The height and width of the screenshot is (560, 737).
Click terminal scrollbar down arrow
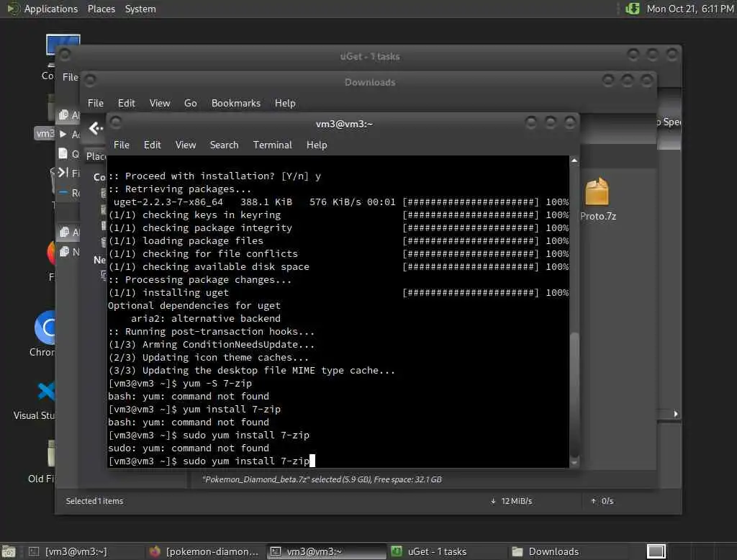click(574, 463)
